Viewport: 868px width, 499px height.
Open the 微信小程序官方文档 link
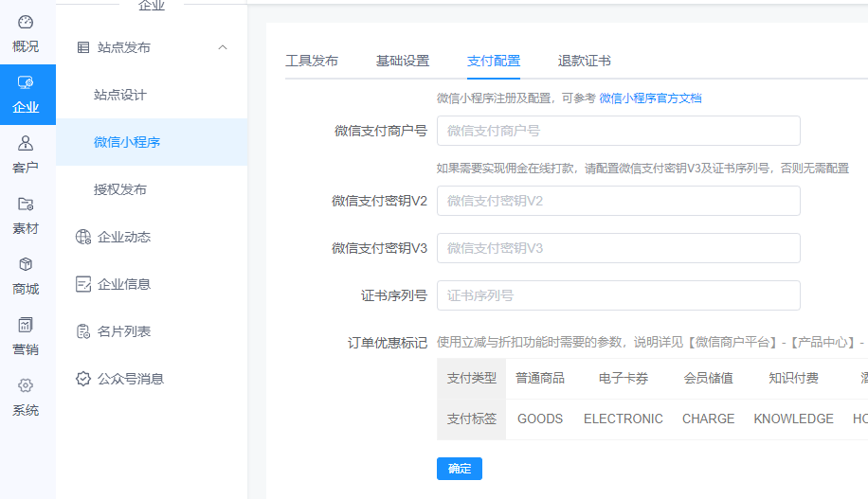(x=650, y=98)
